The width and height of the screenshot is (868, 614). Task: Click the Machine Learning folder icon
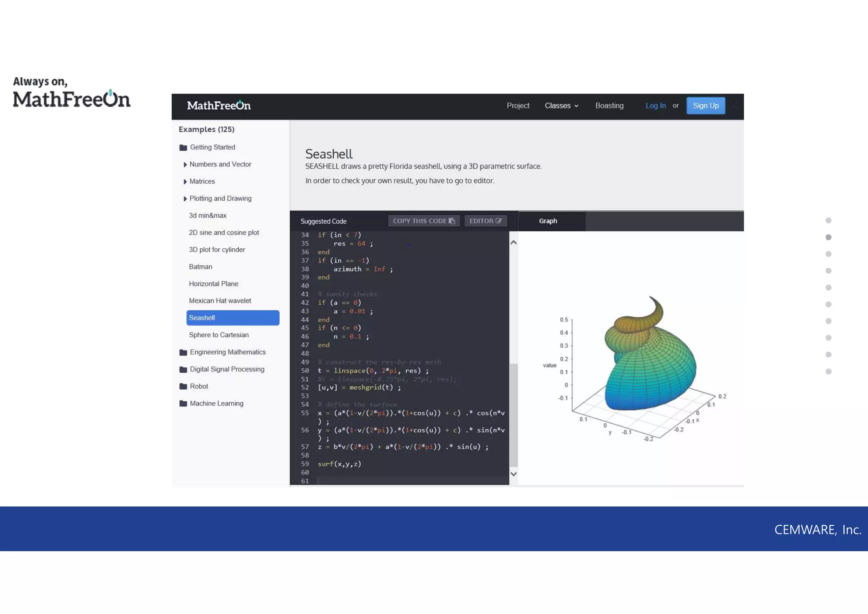[183, 404]
